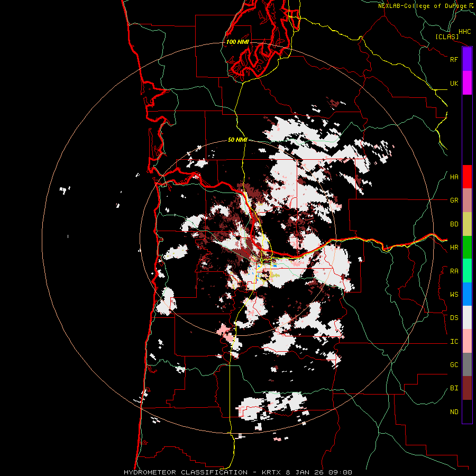Click the dusty pink GR legend swatch
Screen dimensions: 476x476
coord(467,200)
